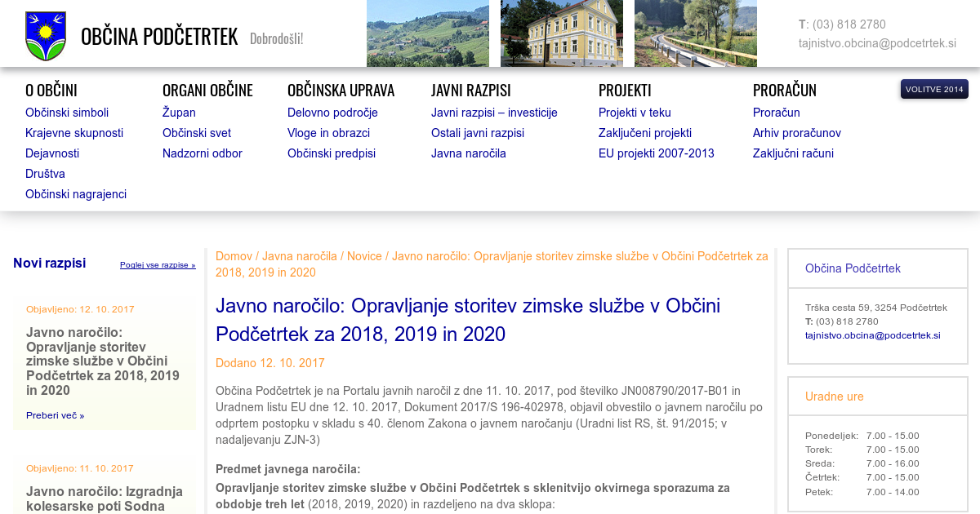
Task: Click the VOLITVE 2014 button
Action: [x=933, y=90]
